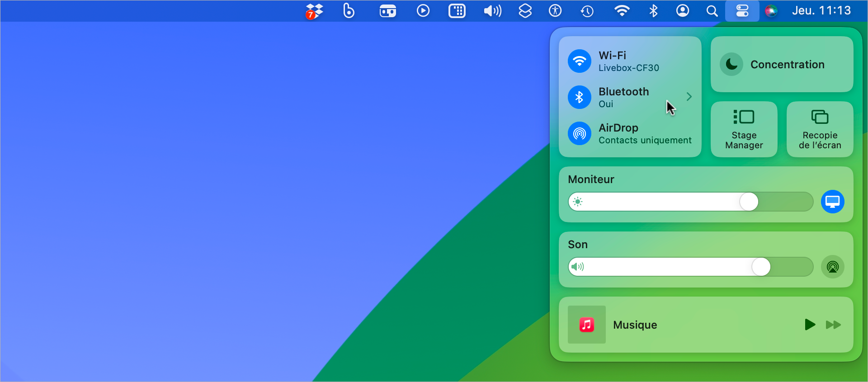Skip to next track in Musique
This screenshot has height=382, width=868.
click(x=833, y=325)
